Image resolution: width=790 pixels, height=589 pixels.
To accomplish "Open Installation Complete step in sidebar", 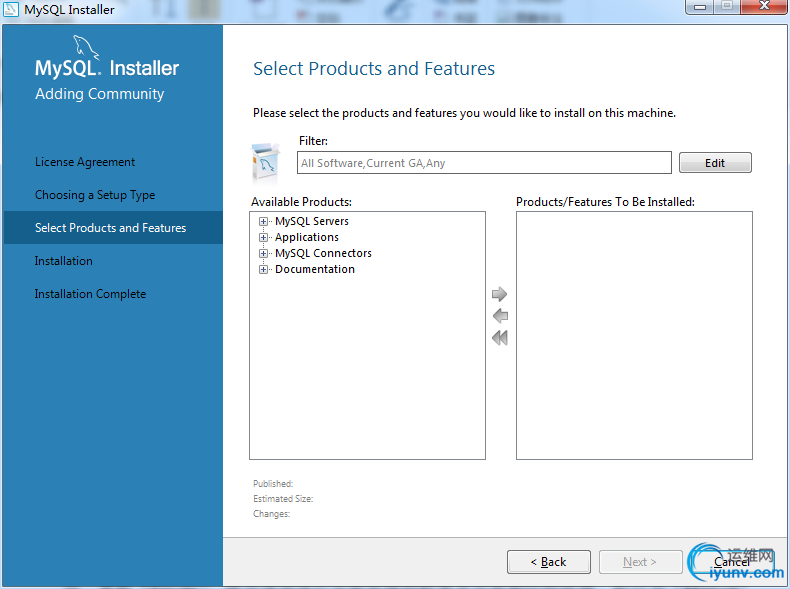I will pyautogui.click(x=90, y=294).
